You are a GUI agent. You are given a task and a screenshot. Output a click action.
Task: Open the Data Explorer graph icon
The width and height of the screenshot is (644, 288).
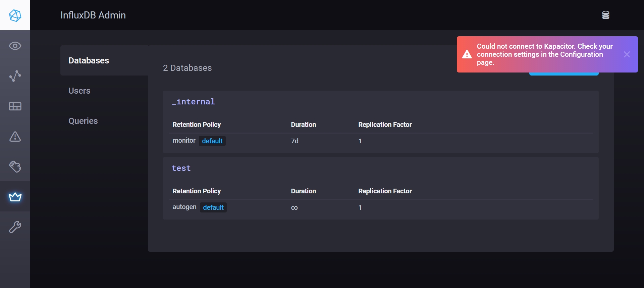coord(15,76)
